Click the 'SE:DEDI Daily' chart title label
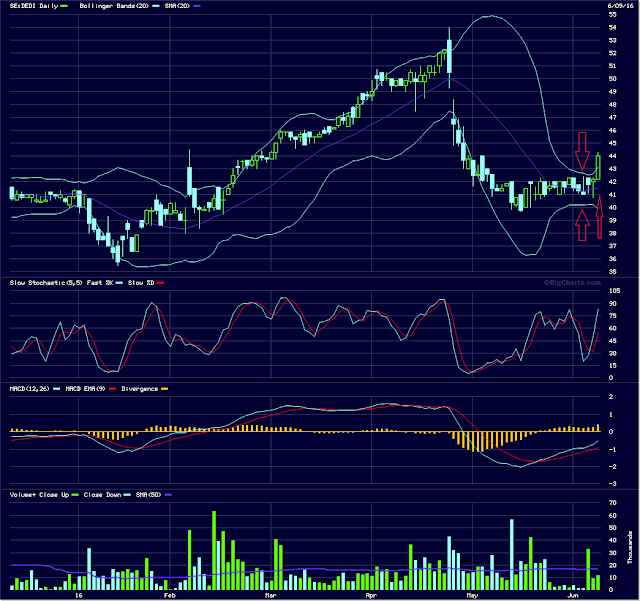 (33, 6)
